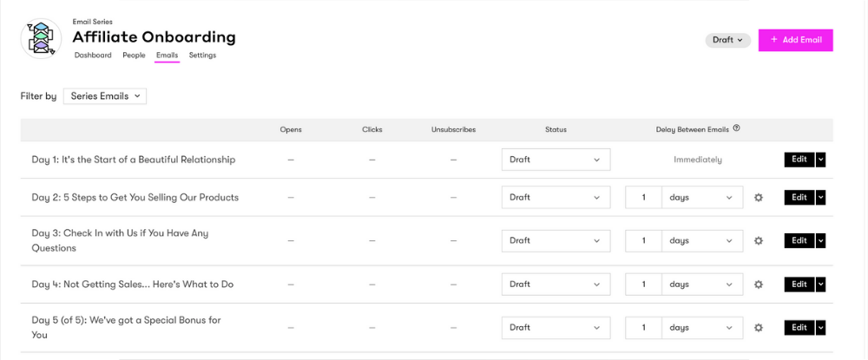
Task: Click the help icon beside Delay Between Emails
Action: 737,128
